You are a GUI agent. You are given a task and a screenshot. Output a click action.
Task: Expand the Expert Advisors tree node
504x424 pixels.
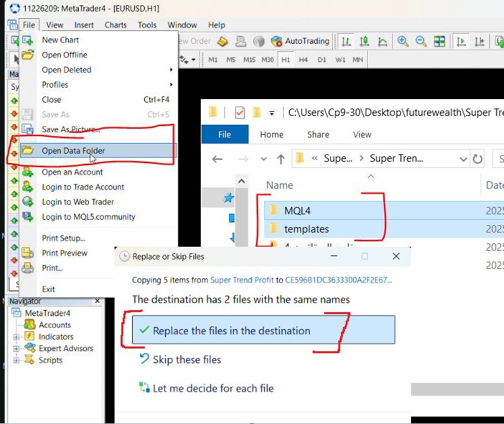[x=17, y=349]
